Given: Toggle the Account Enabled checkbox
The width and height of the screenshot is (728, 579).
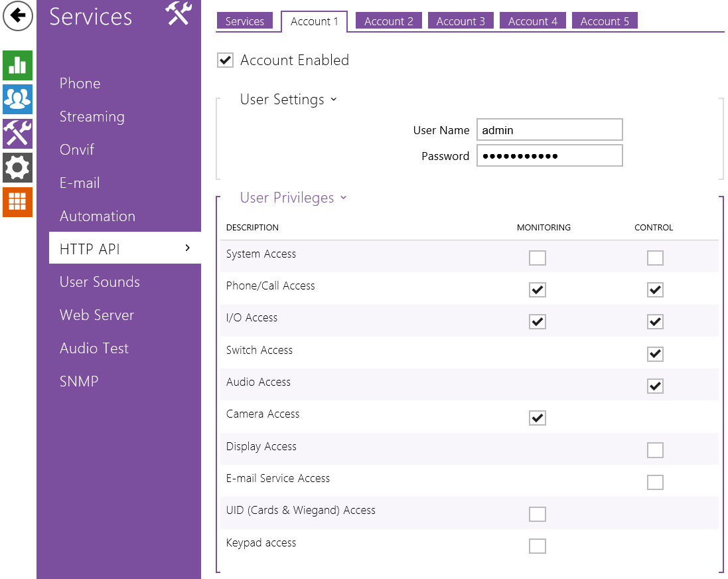Looking at the screenshot, I should pyautogui.click(x=226, y=60).
